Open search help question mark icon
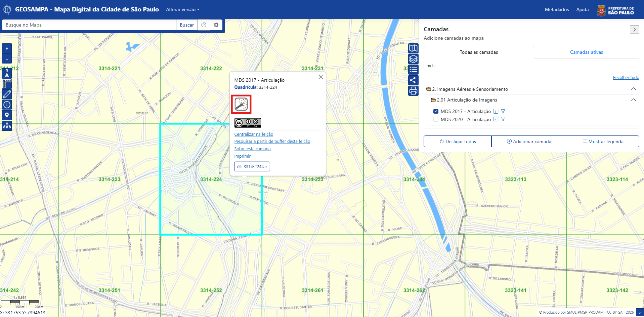644x317 pixels. click(204, 25)
